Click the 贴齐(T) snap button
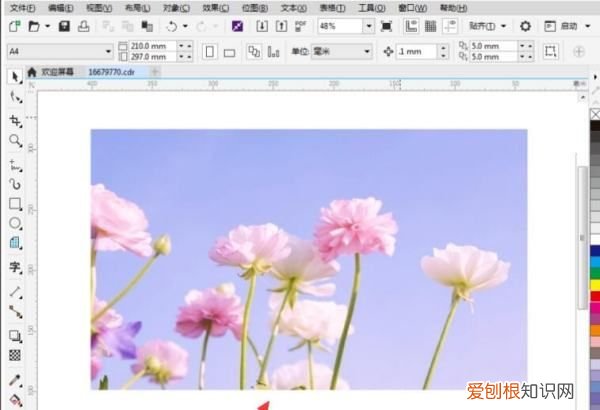The width and height of the screenshot is (600, 410). click(x=482, y=26)
